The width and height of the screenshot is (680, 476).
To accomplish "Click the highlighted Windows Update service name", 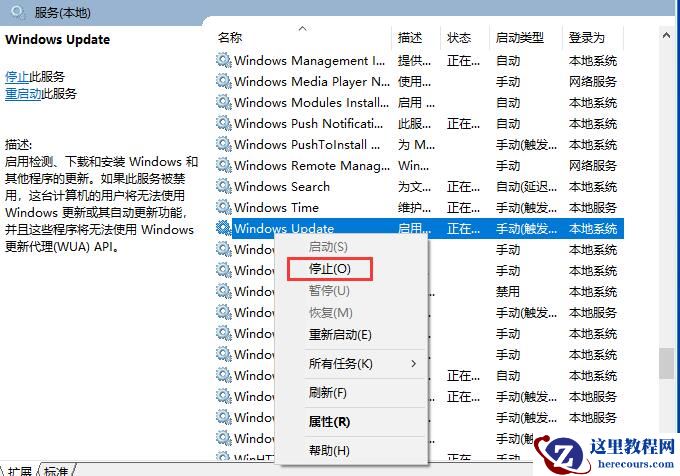I will click(284, 228).
